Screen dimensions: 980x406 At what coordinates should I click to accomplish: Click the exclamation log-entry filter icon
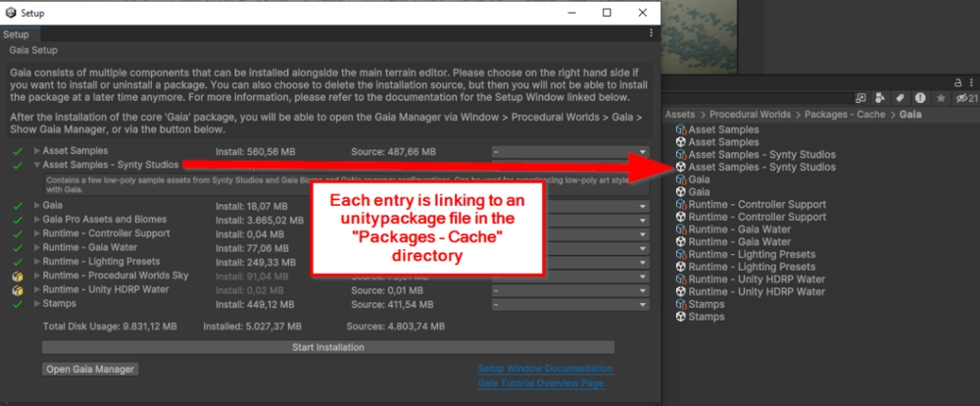(920, 98)
